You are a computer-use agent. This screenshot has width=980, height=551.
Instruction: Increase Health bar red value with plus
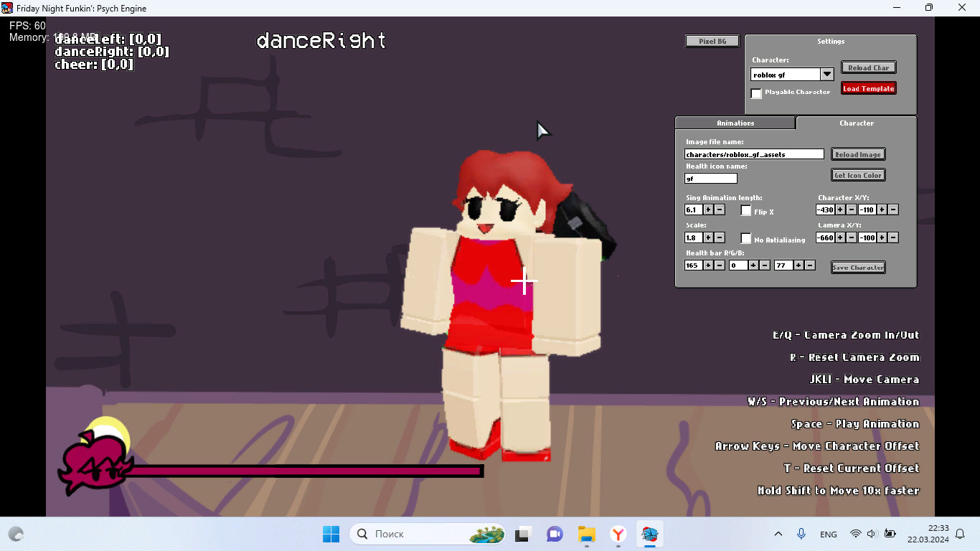click(x=708, y=265)
